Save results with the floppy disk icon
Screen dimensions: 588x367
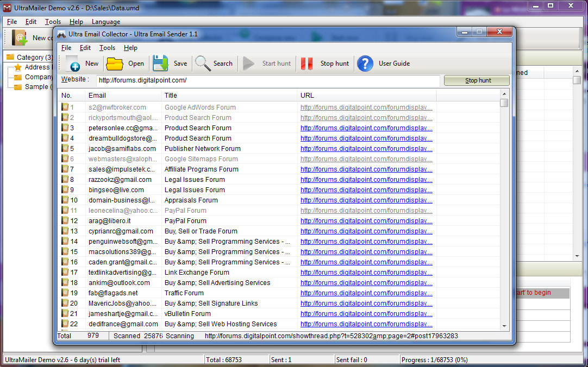pos(160,64)
